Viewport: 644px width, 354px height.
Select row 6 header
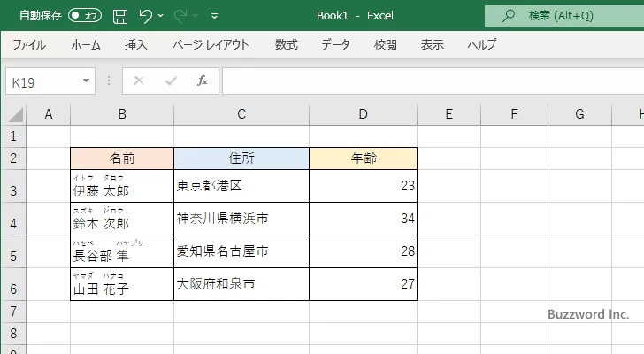click(x=13, y=284)
